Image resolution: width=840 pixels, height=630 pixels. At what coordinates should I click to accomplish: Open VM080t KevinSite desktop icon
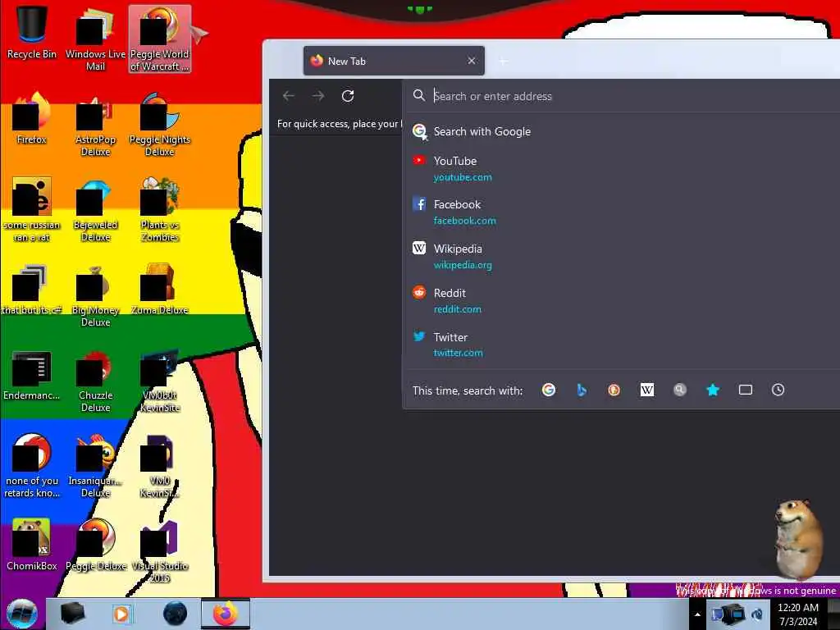(x=160, y=381)
